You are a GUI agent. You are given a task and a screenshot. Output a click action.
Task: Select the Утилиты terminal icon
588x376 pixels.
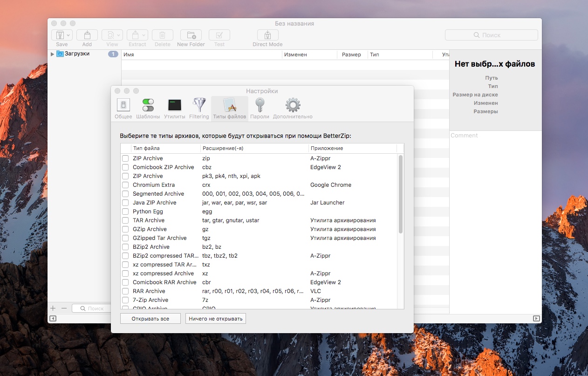pos(174,105)
